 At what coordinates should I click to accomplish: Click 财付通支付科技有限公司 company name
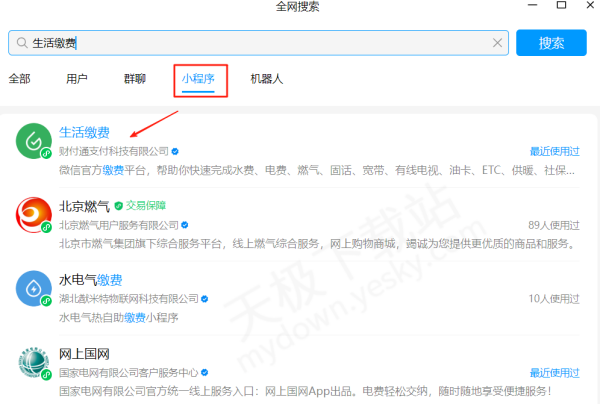pos(114,152)
